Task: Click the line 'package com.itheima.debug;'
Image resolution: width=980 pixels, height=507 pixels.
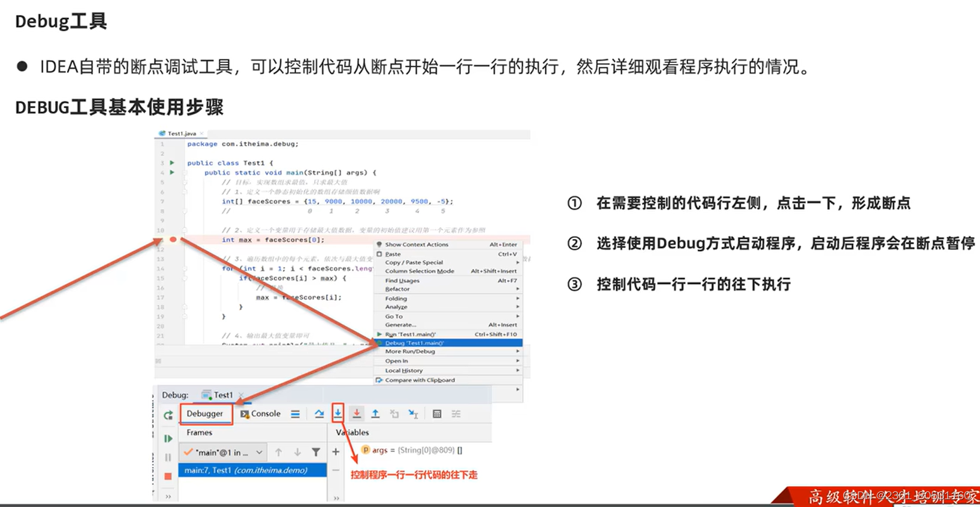Action: [x=243, y=144]
